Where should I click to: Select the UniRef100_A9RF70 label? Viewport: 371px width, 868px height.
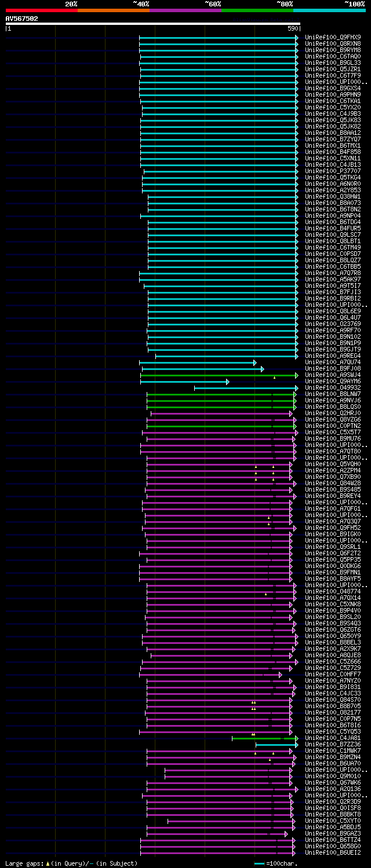(333, 330)
